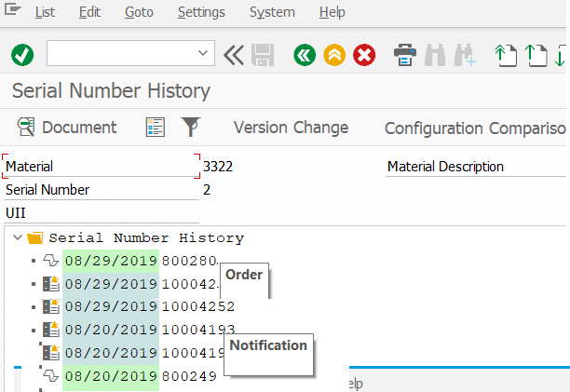Click the Find binoculars icon
The width and height of the screenshot is (570, 392).
click(x=434, y=55)
